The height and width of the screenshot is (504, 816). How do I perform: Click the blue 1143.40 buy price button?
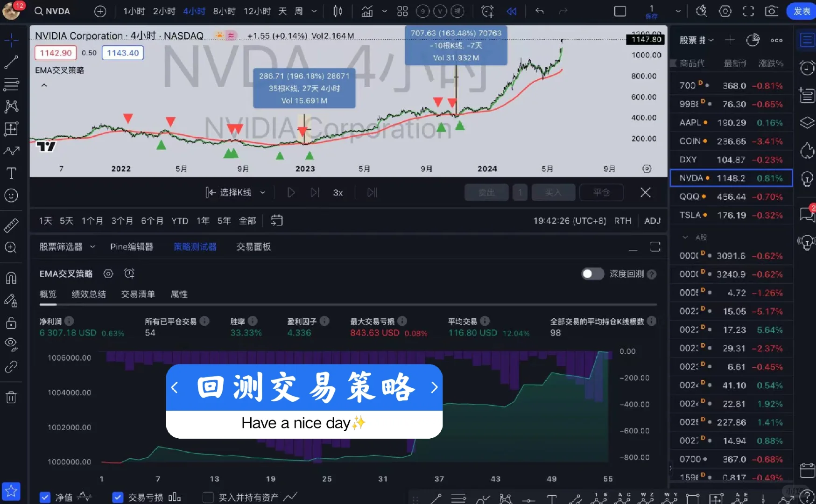point(123,53)
